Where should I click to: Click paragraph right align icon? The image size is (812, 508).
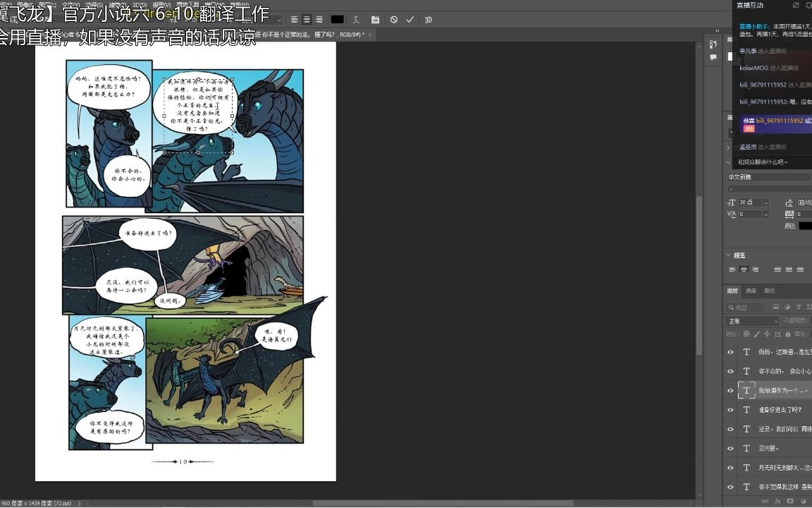pyautogui.click(x=755, y=270)
